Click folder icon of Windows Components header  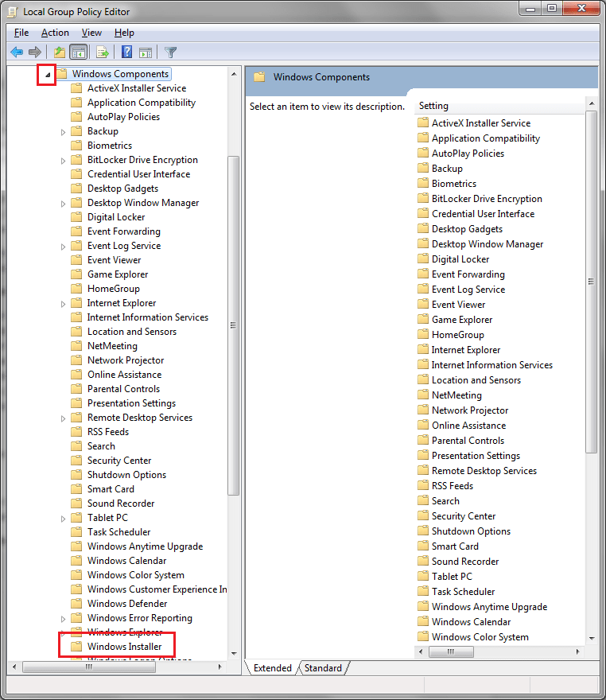pyautogui.click(x=259, y=77)
